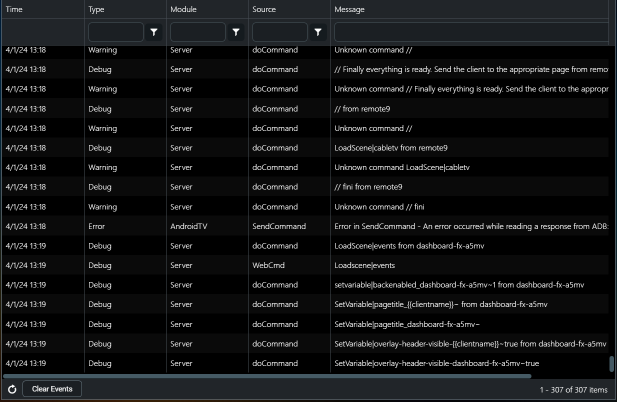
Task: Select 'Unknown command // fini' message
Action: (379, 207)
